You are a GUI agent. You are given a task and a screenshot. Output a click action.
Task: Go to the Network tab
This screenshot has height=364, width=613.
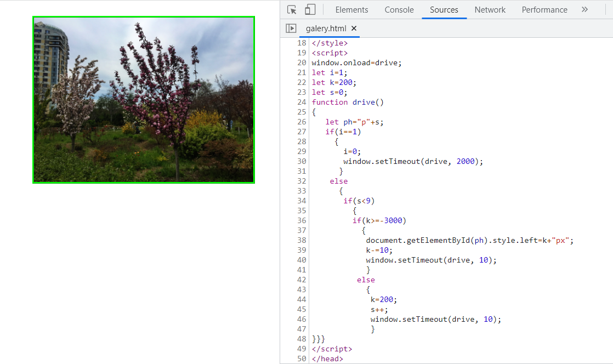click(490, 10)
